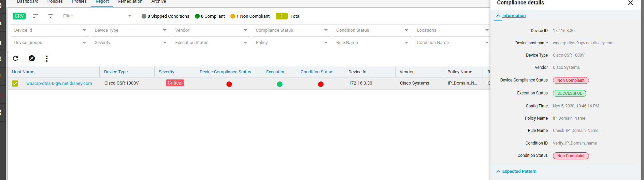644x180 pixels.
Task: Click the Cisco Systems table cell
Action: tap(414, 83)
